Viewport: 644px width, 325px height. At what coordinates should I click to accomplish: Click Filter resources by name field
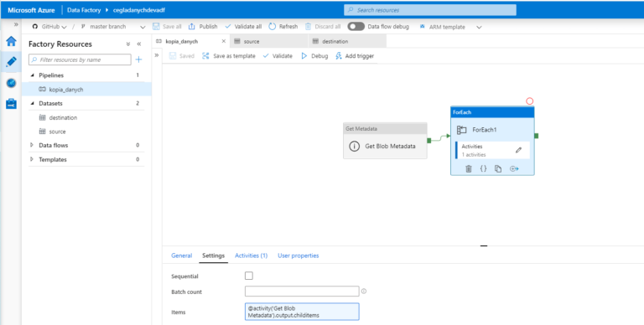click(x=80, y=59)
